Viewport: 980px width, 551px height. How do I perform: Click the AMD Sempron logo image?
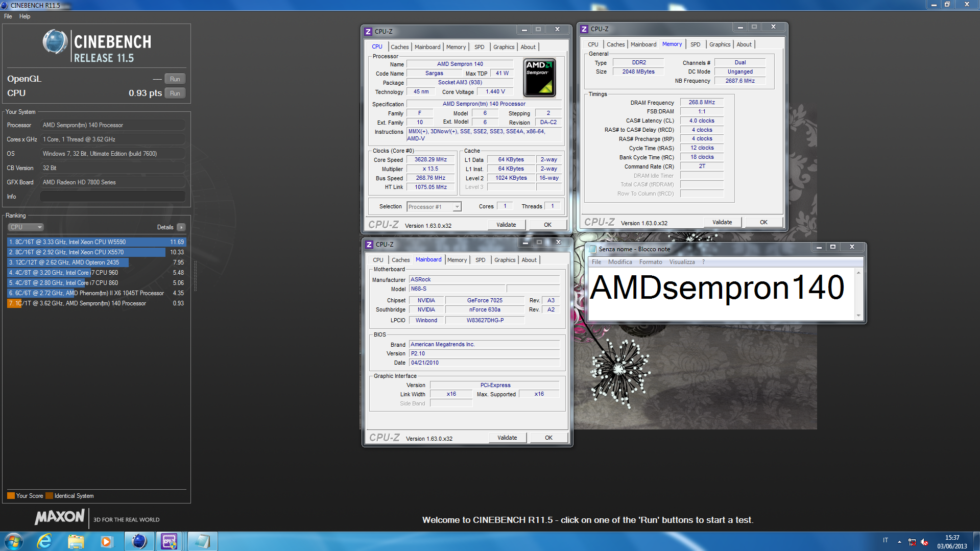(539, 78)
